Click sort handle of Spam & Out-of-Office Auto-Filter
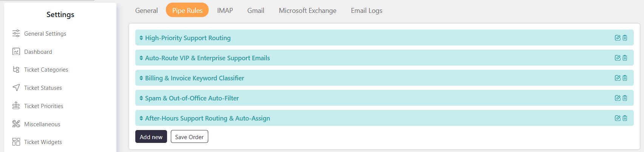Screen dimensions: 644x152 [x=141, y=98]
